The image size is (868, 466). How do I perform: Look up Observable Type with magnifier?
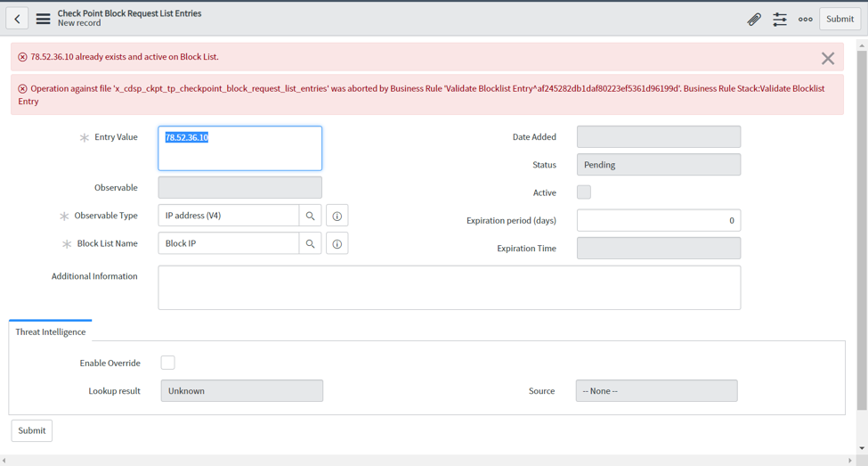[x=310, y=216]
